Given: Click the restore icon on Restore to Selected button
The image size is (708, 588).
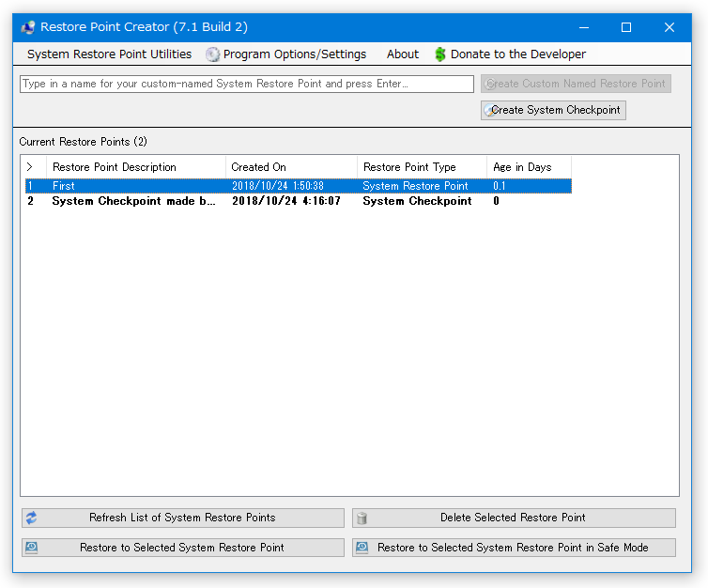Looking at the screenshot, I should pos(32,548).
